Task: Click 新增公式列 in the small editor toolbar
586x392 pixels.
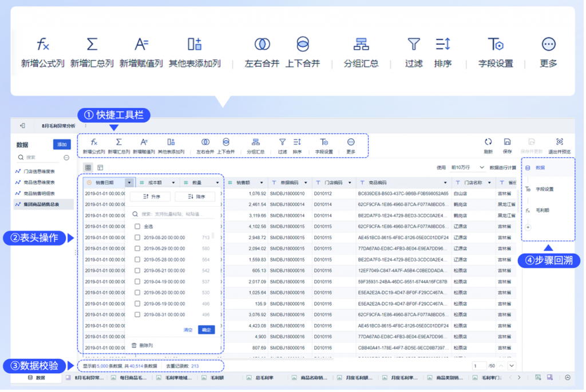Action: (94, 146)
